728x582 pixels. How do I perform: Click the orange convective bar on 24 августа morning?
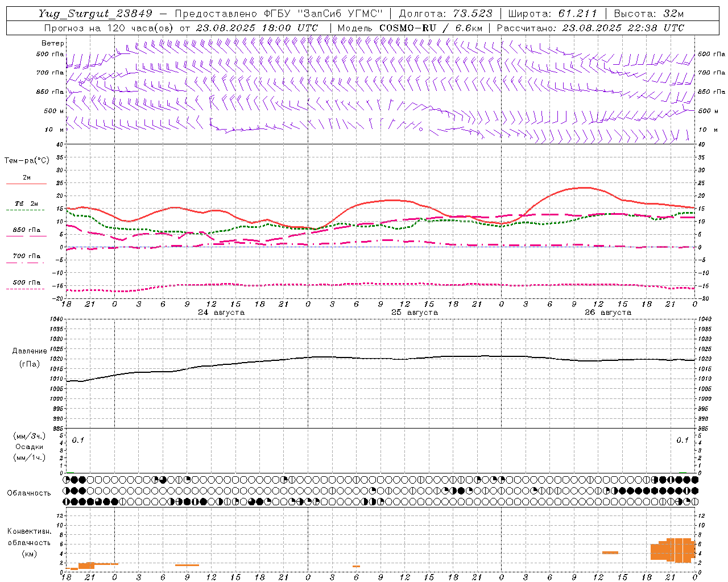point(187,565)
